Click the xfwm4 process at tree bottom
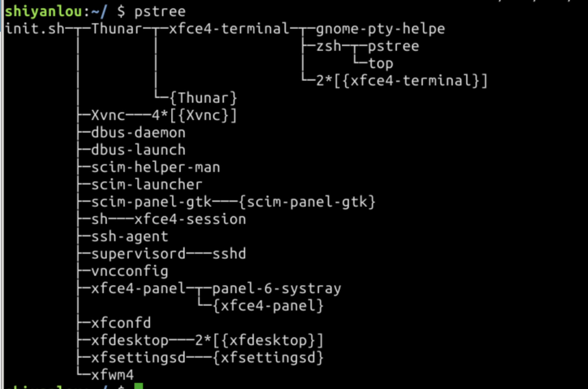Viewport: 588px width, 389px height. [112, 375]
